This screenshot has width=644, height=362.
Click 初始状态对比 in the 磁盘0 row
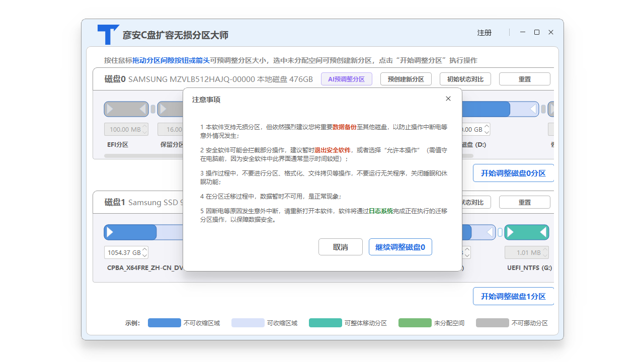[465, 79]
